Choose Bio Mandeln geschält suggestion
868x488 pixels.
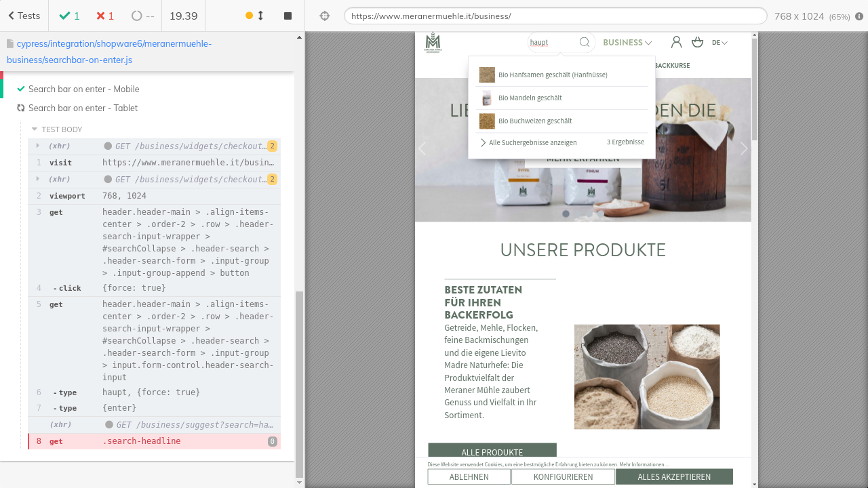[x=530, y=98]
